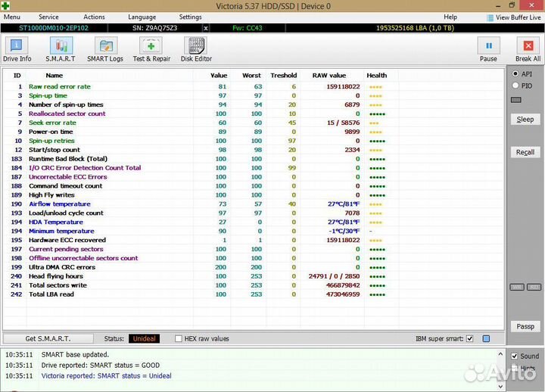The image size is (545, 392).
Task: Open SMART Logs
Action: (x=105, y=49)
